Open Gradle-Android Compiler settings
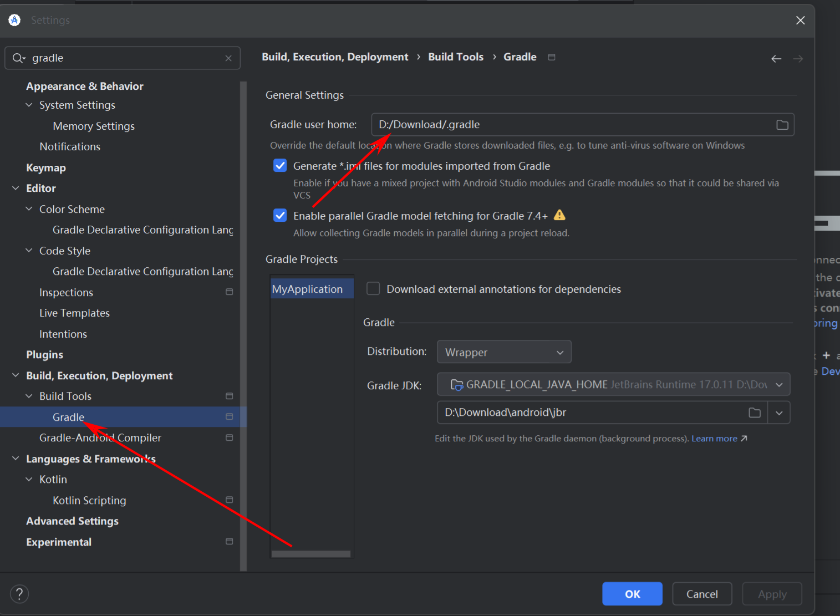840x616 pixels. [x=100, y=437]
